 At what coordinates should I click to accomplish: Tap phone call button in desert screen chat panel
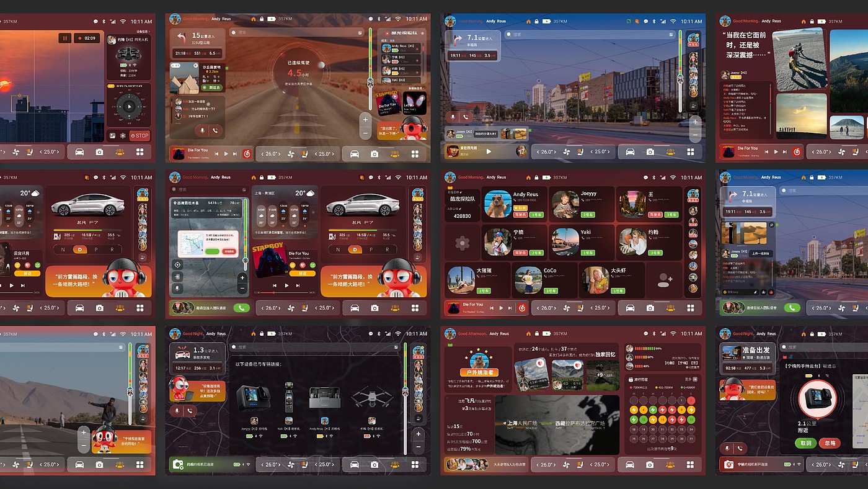215,130
